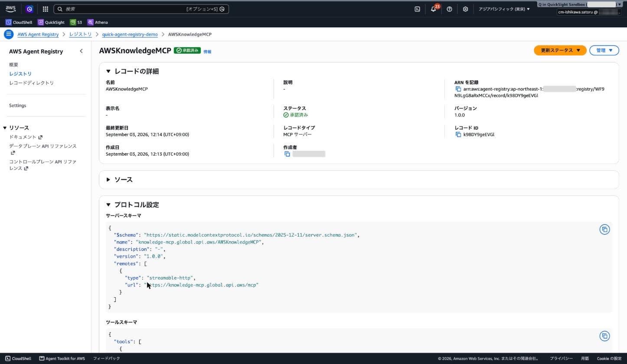Open the 更新ステータス dropdown
The height and width of the screenshot is (364, 627).
[x=560, y=50]
